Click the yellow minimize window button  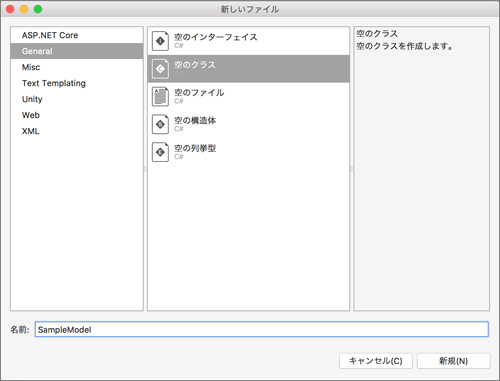(x=24, y=9)
